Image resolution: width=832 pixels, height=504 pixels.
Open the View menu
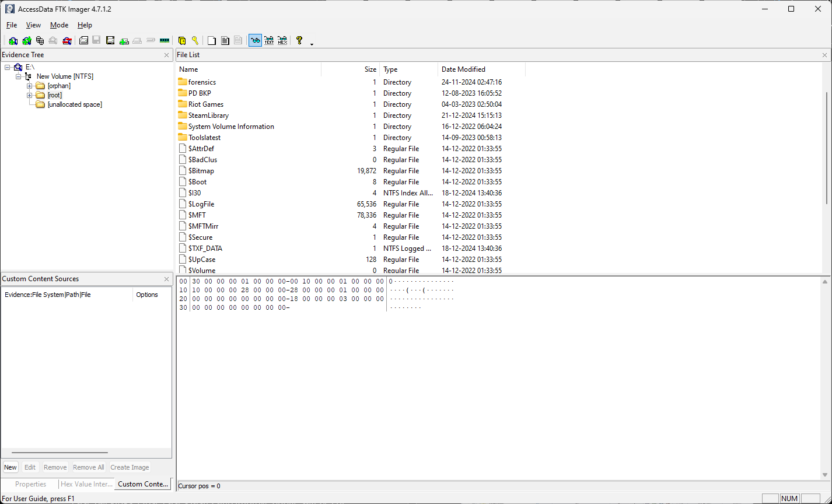33,25
